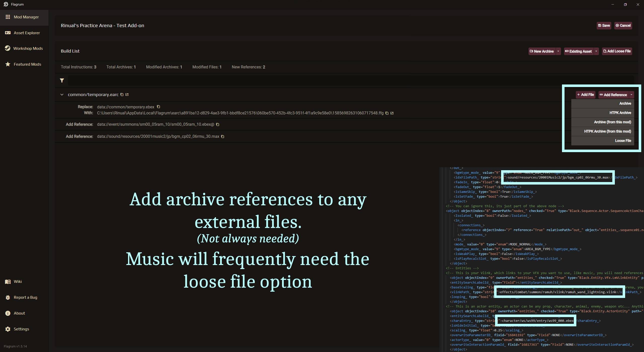Copy the common/temporary.earc archive path
The image size is (644, 352).
[122, 95]
